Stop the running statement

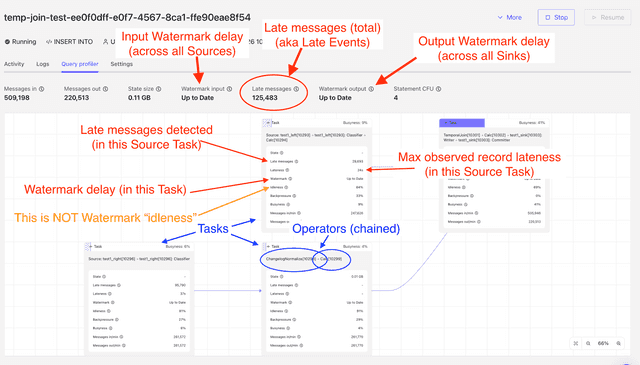click(x=556, y=18)
